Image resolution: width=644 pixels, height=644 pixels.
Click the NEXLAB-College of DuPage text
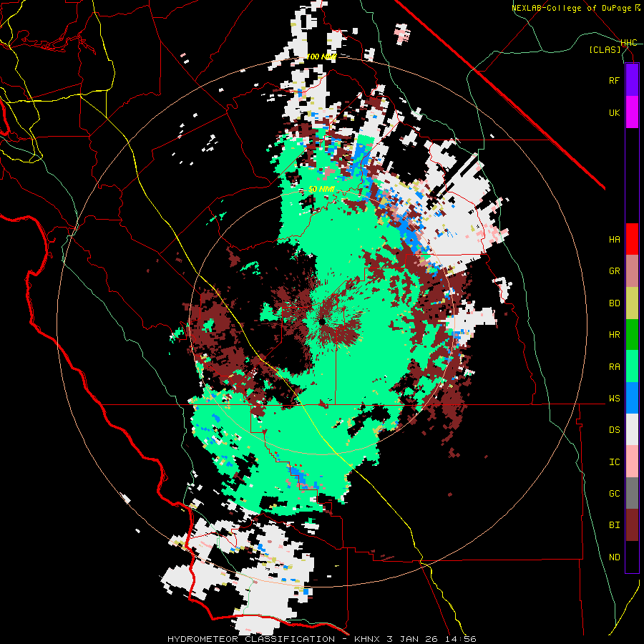pos(572,8)
